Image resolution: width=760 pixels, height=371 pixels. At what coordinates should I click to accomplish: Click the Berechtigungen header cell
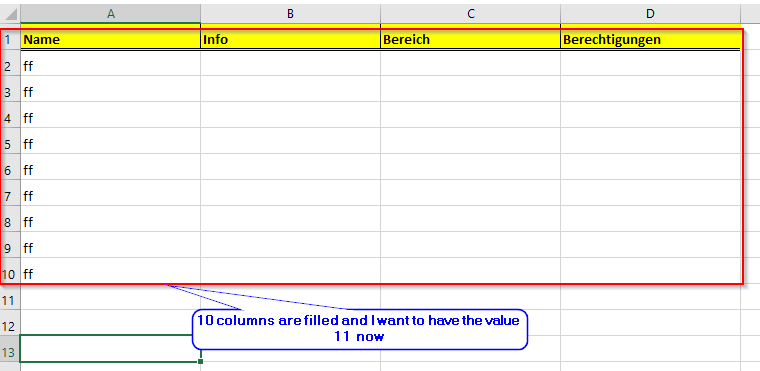650,39
